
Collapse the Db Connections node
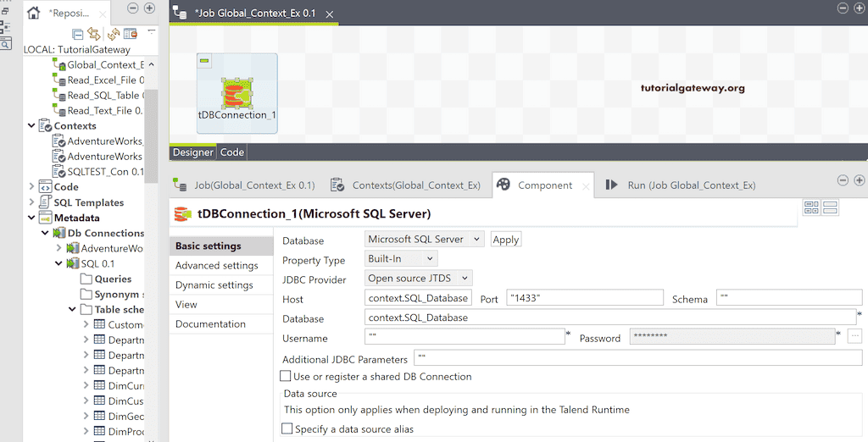46,234
